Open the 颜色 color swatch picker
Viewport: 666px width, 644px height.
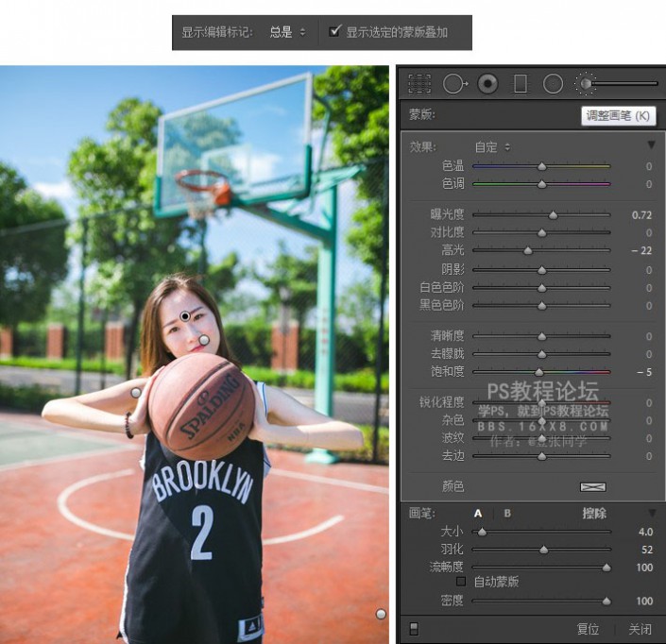pos(593,487)
